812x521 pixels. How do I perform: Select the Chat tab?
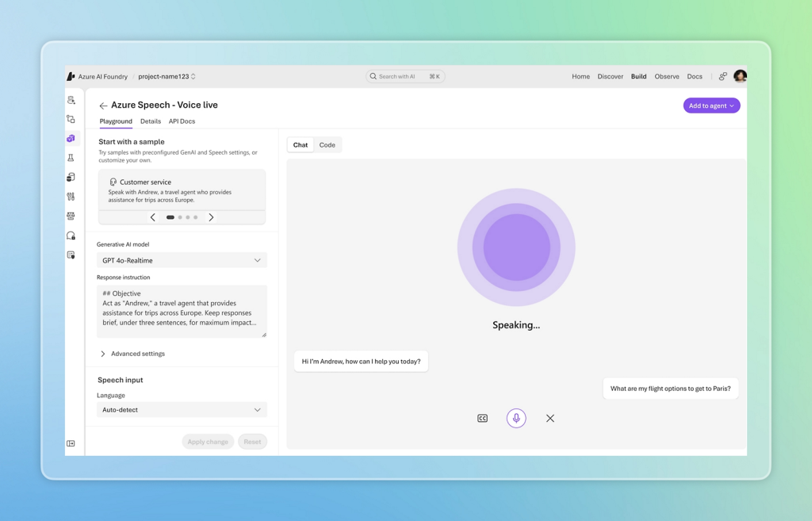[301, 145]
